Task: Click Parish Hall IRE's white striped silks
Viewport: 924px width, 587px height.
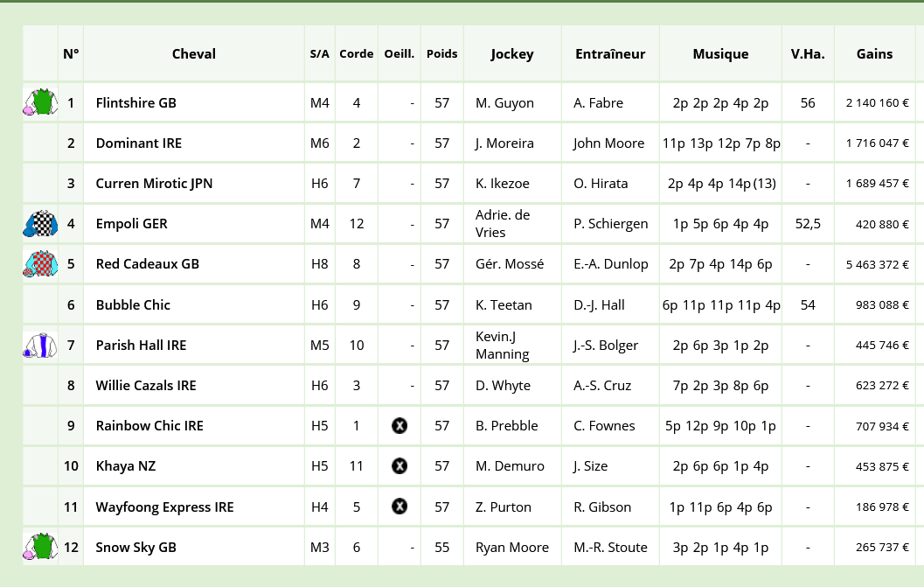Action: (40, 346)
